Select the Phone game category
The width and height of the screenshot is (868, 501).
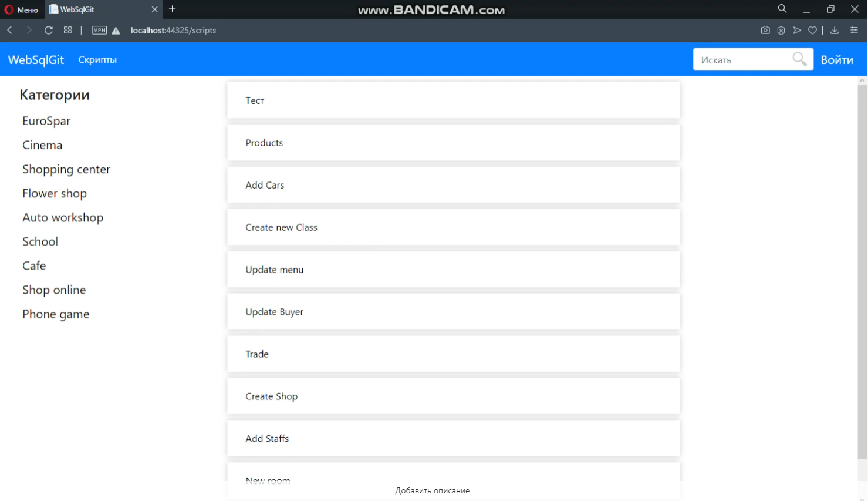point(56,314)
